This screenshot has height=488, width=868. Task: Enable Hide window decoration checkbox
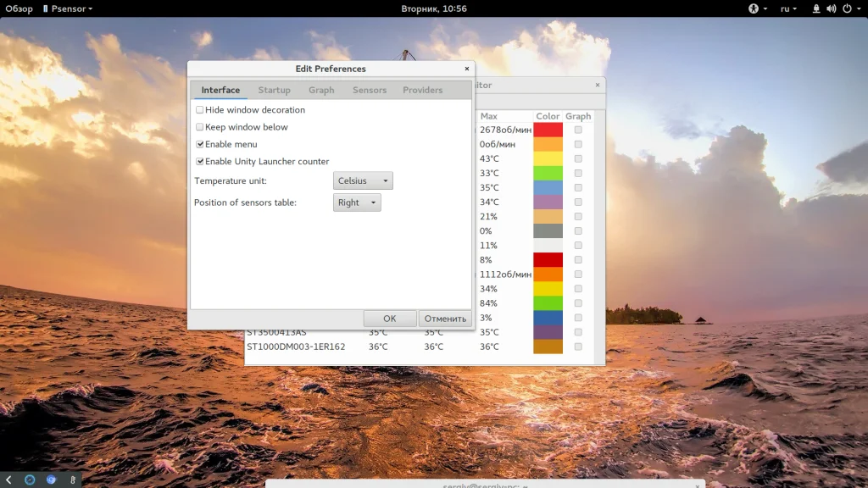(x=200, y=110)
